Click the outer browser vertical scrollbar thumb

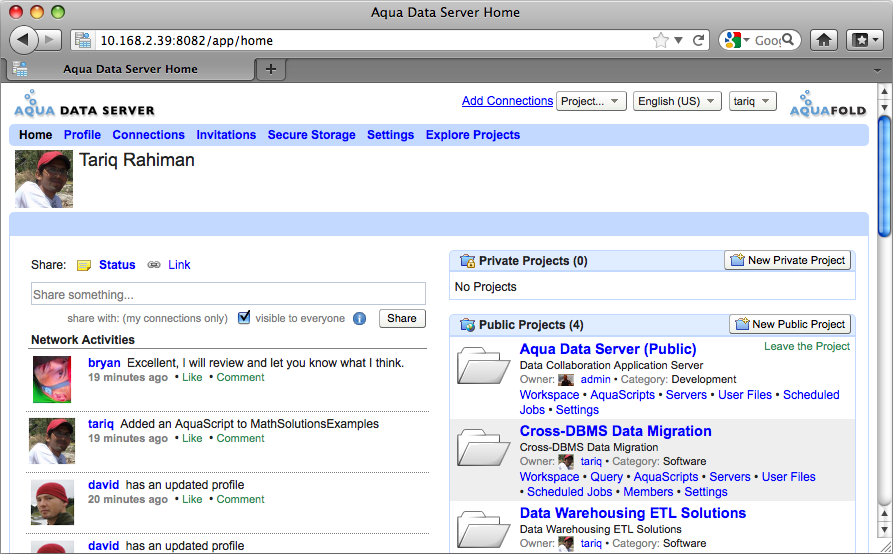click(x=884, y=175)
